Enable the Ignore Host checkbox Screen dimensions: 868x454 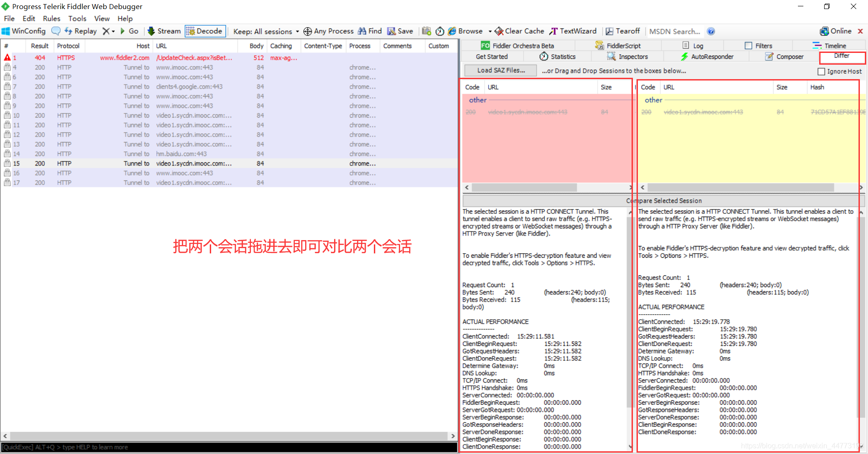(821, 71)
